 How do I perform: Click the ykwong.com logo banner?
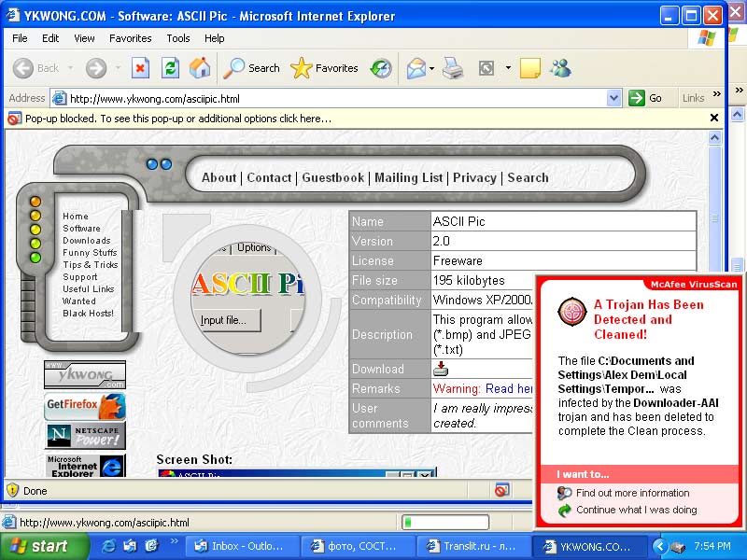85,374
